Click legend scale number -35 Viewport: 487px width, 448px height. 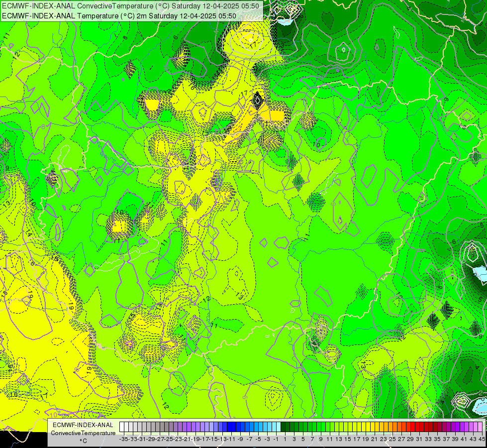point(123,439)
